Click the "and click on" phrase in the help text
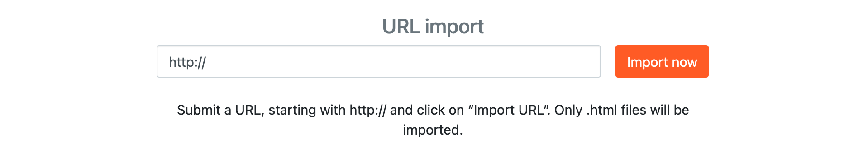 [427, 110]
